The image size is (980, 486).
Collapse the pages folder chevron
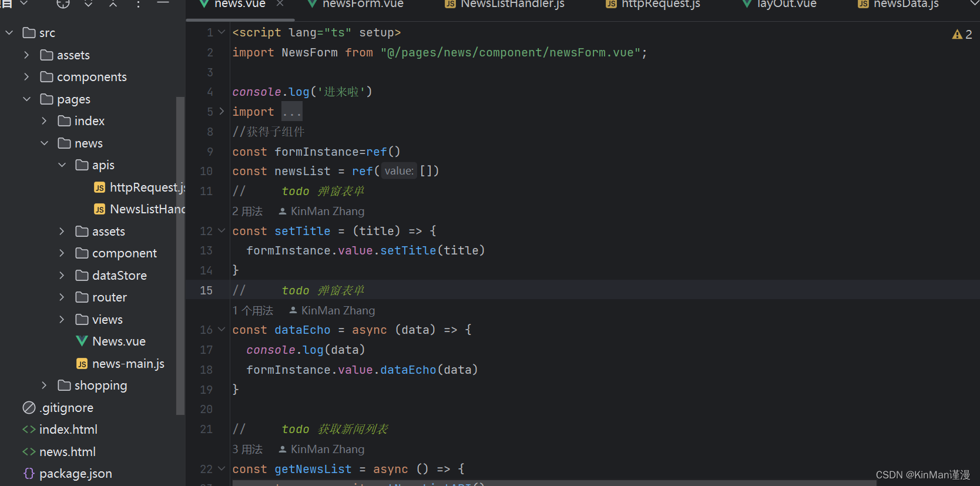(26, 99)
